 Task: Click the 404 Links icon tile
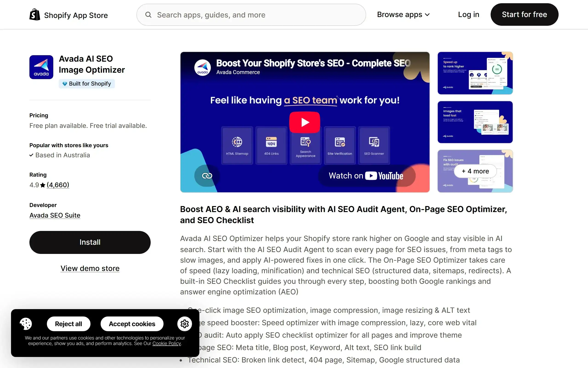(x=271, y=146)
